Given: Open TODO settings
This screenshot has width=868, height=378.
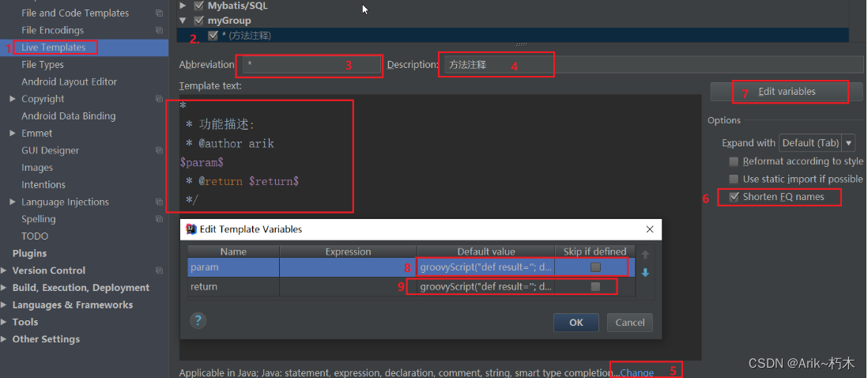Looking at the screenshot, I should pos(35,236).
